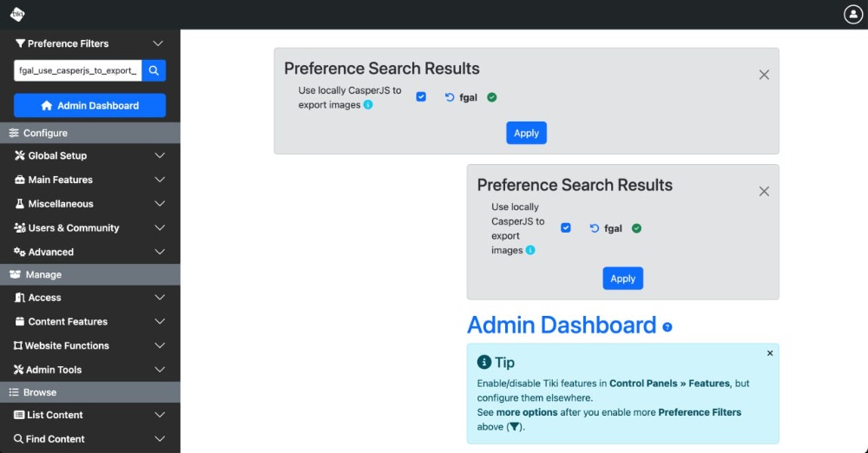Open the user account icon menu
868x453 pixels.
coord(852,15)
